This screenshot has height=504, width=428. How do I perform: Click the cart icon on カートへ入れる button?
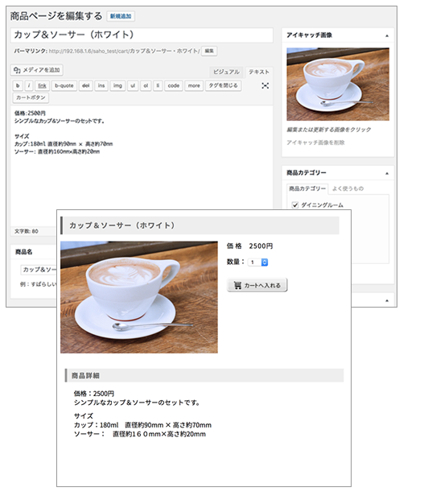(237, 285)
